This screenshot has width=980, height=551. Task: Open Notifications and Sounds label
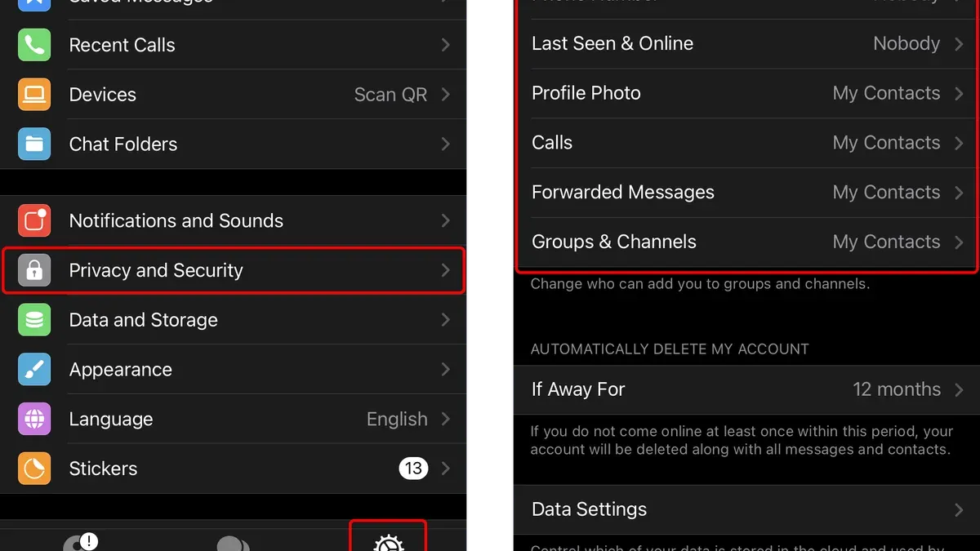click(176, 220)
